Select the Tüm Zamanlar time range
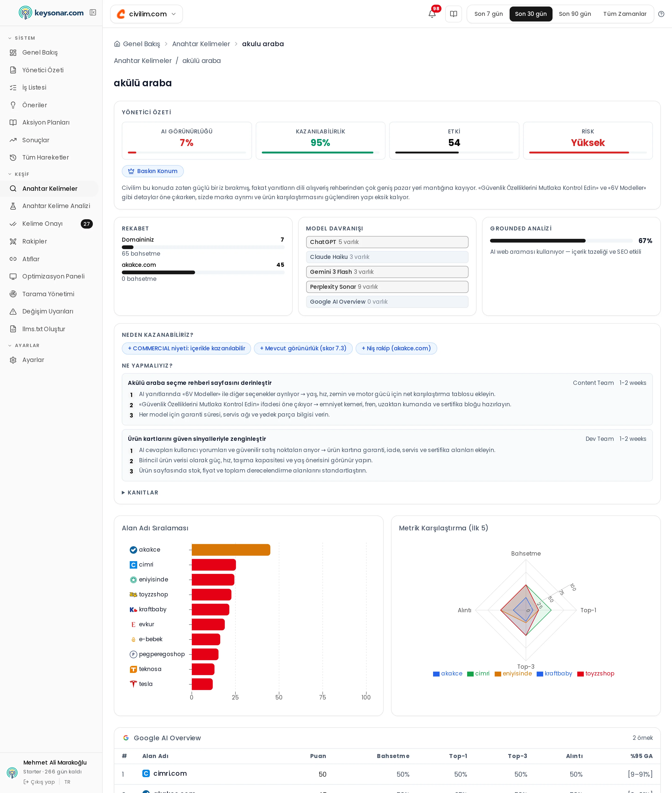This screenshot has width=672, height=793. (625, 14)
